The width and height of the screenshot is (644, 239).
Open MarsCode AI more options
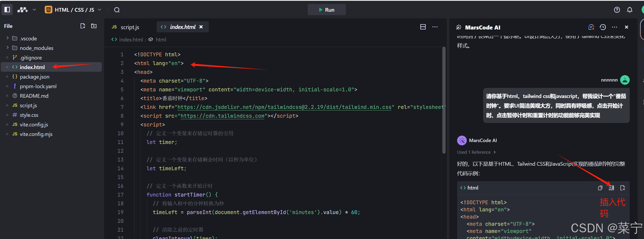(x=615, y=27)
